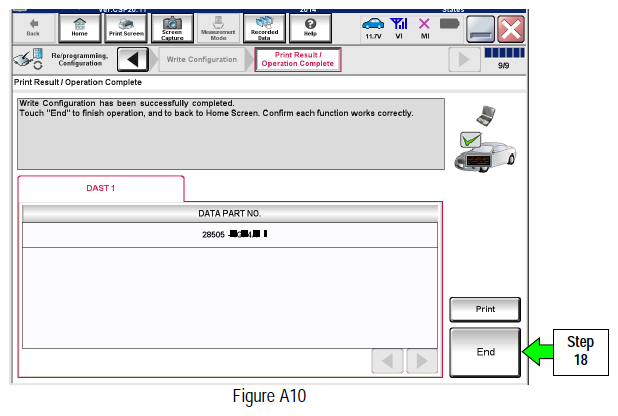The width and height of the screenshot is (618, 416).
Task: Click End to finish operation
Action: click(x=485, y=352)
